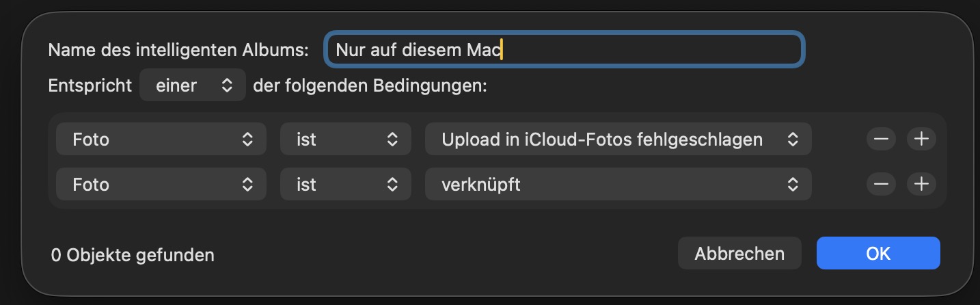980x305 pixels.
Task: Click the der folgenden Bedingungen text
Action: click(370, 86)
